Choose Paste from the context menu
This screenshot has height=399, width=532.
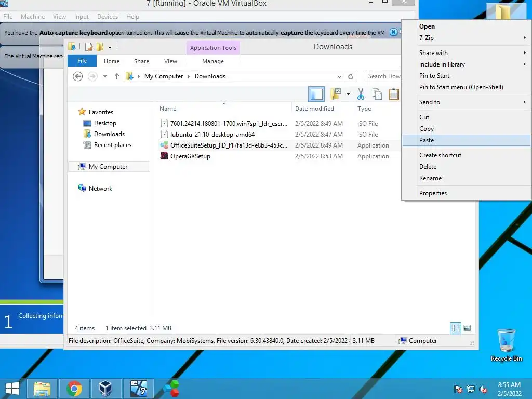coord(466,140)
